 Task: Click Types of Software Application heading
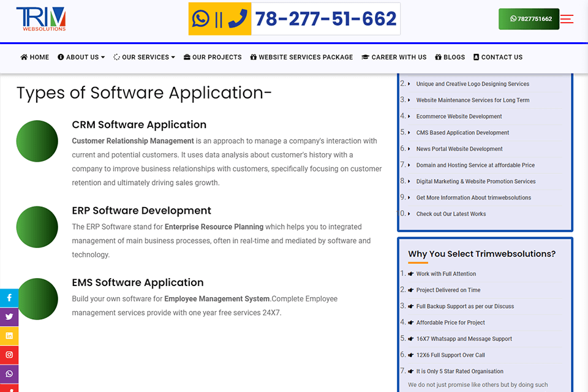pos(144,92)
